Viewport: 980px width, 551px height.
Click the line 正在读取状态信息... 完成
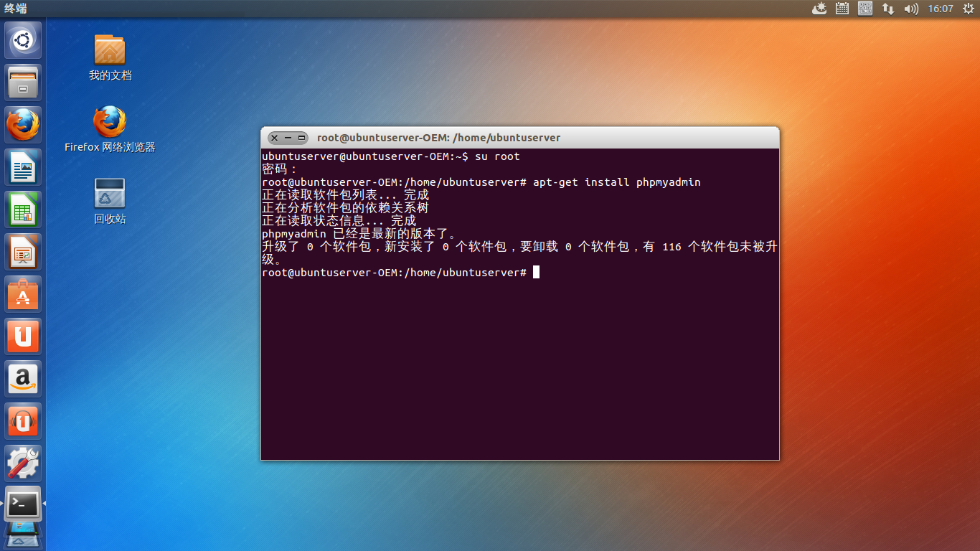click(339, 221)
